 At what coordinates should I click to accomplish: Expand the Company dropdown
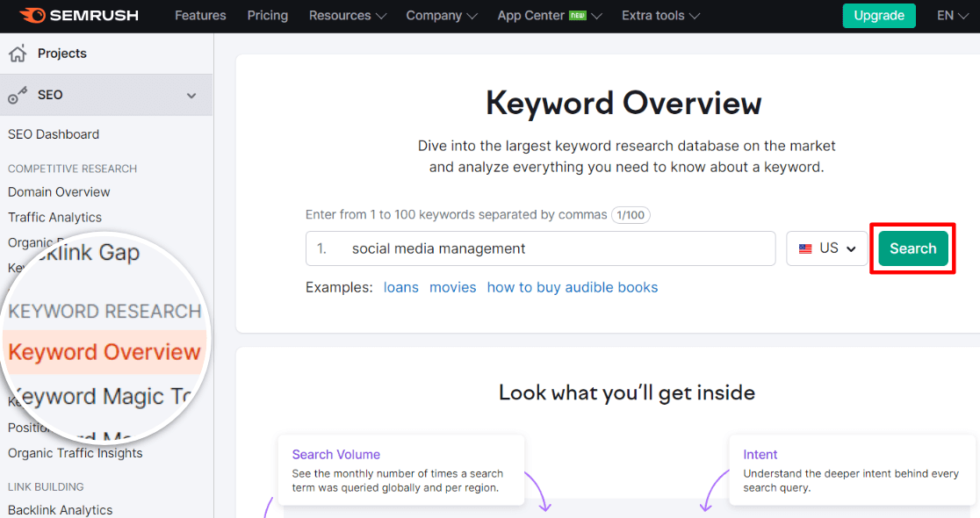pos(441,15)
